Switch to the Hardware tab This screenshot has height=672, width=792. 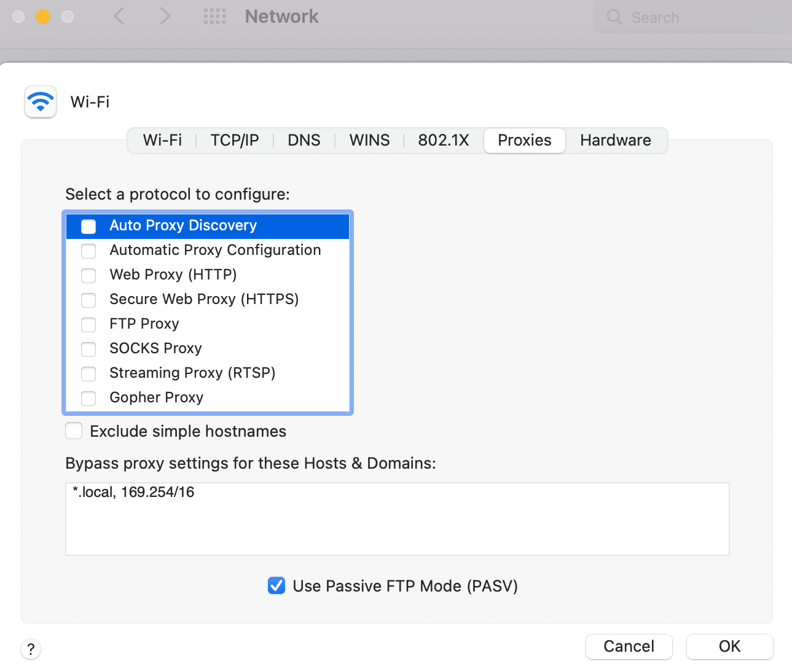pyautogui.click(x=615, y=140)
